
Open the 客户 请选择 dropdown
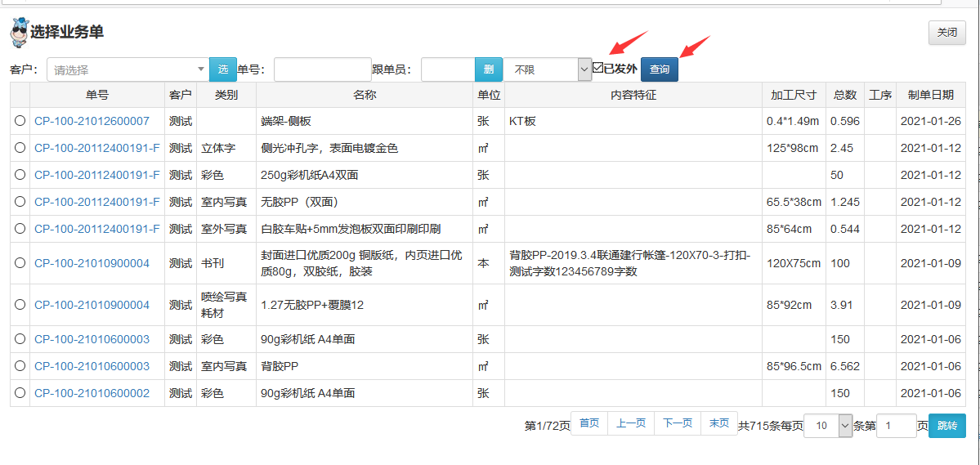coord(128,69)
